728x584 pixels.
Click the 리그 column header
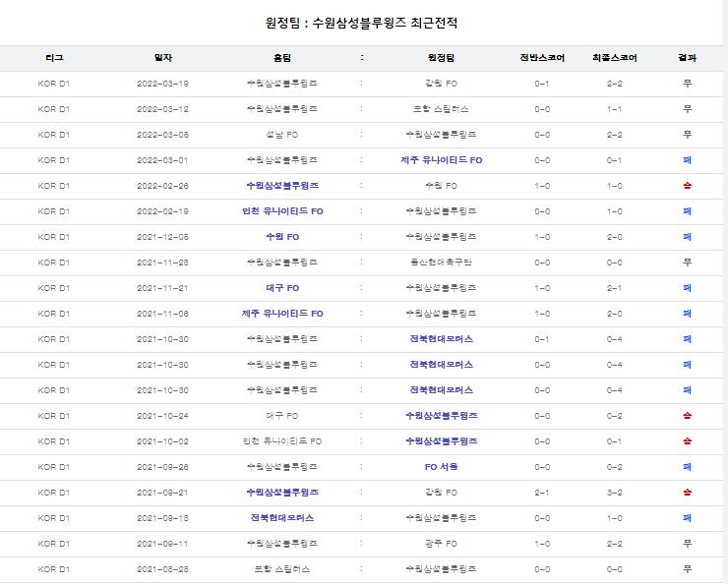point(54,58)
